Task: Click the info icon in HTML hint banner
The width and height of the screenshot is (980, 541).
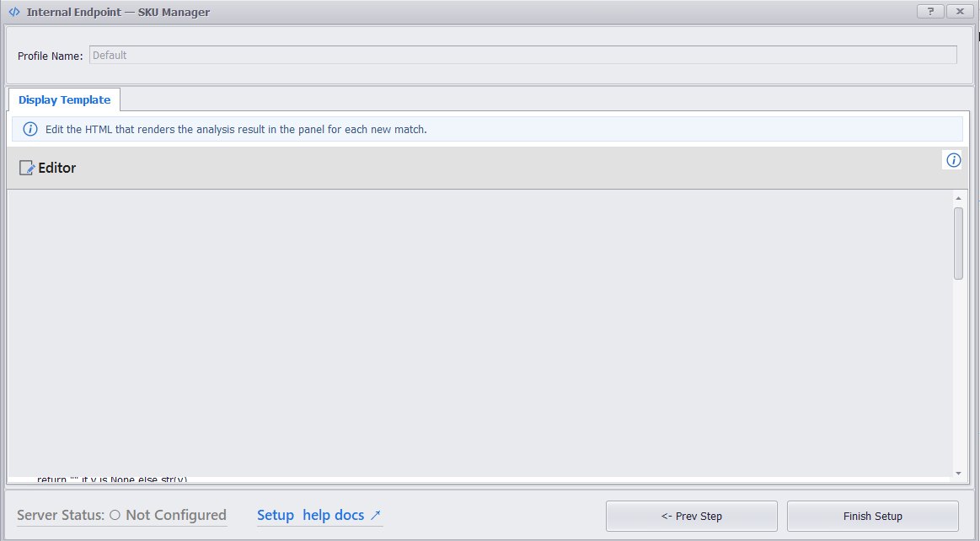Action: click(x=30, y=129)
